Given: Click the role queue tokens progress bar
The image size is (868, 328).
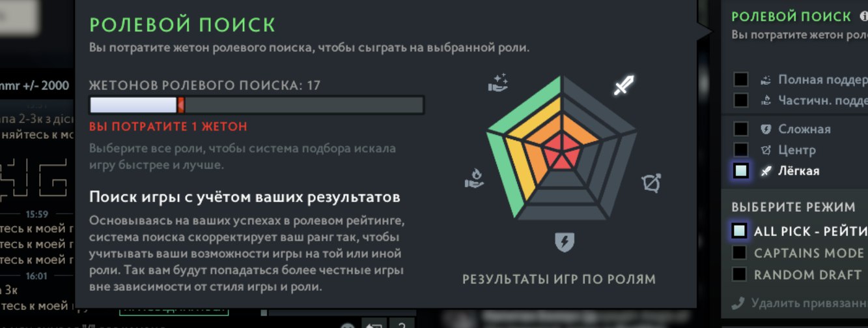Looking at the screenshot, I should [x=257, y=105].
